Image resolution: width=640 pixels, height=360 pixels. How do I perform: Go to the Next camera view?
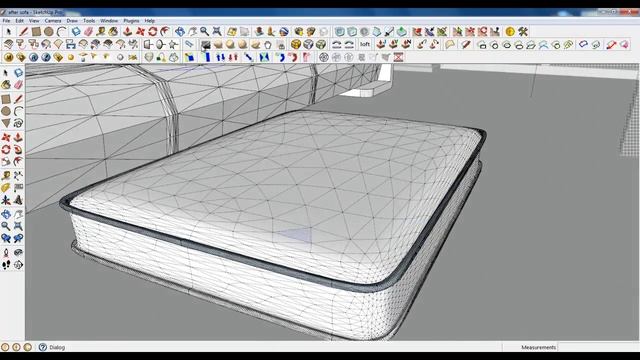click(x=18, y=238)
